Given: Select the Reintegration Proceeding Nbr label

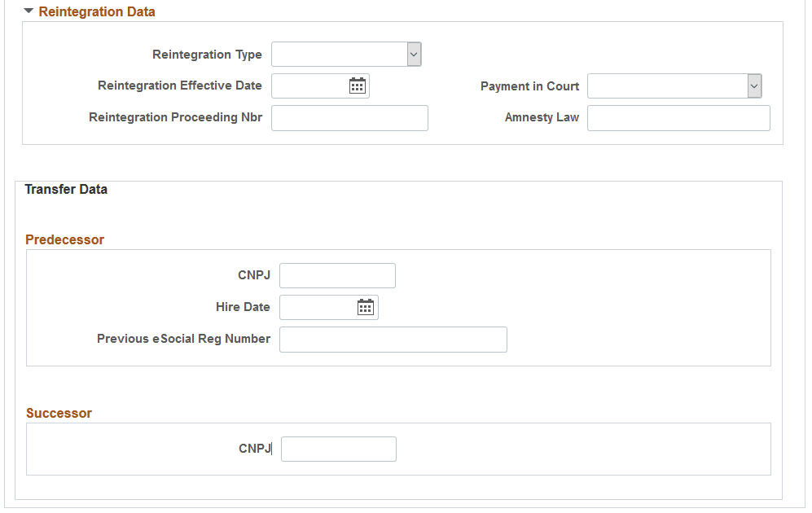Looking at the screenshot, I should click(176, 117).
